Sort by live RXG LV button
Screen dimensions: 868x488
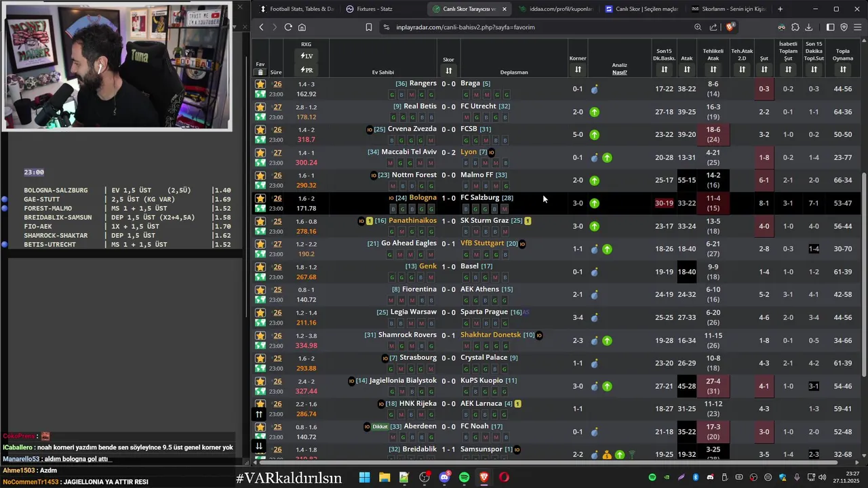(307, 56)
